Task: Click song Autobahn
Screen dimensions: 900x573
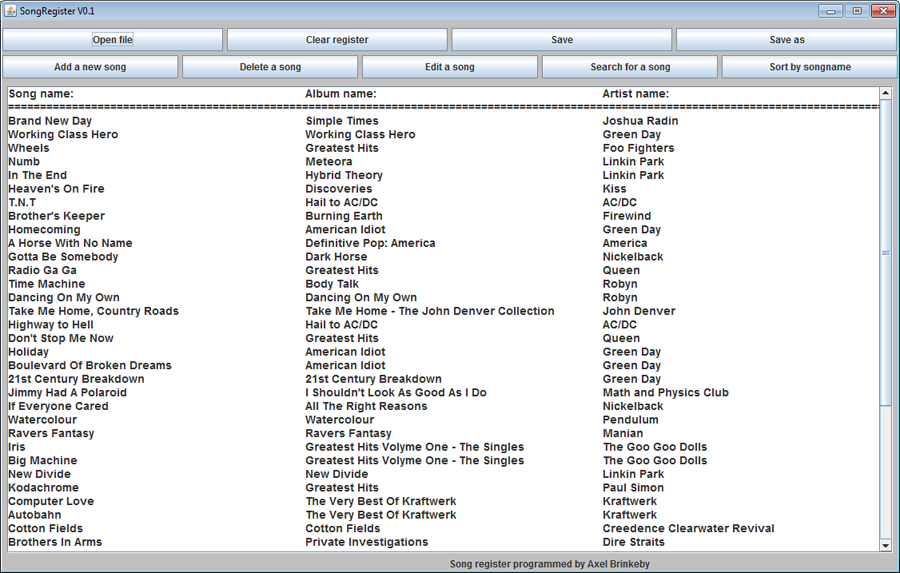Action: 34,514
